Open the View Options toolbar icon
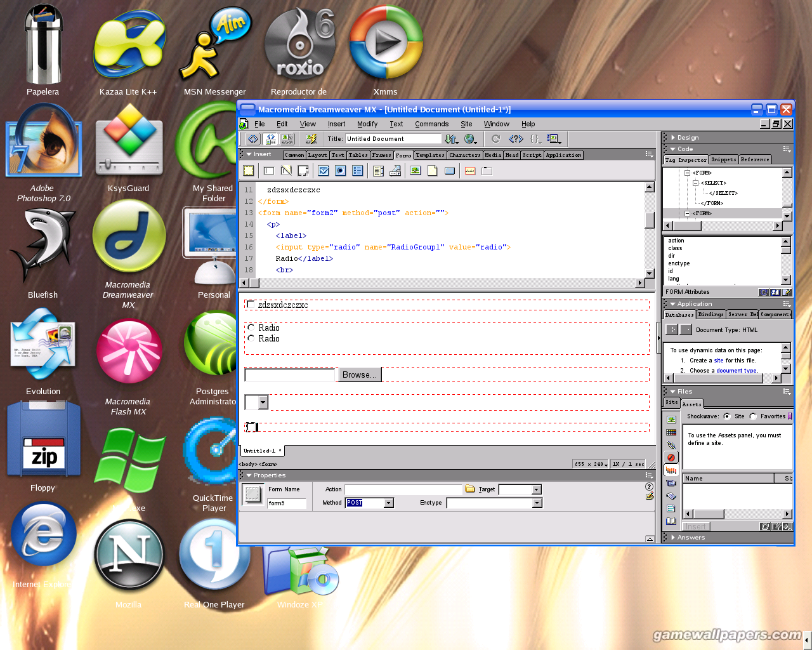This screenshot has width=812, height=650. (554, 138)
